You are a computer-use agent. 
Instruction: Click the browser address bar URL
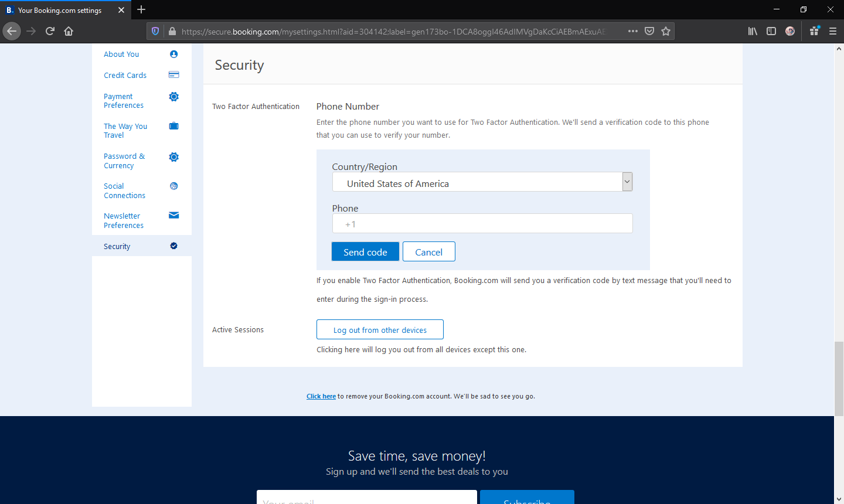393,32
